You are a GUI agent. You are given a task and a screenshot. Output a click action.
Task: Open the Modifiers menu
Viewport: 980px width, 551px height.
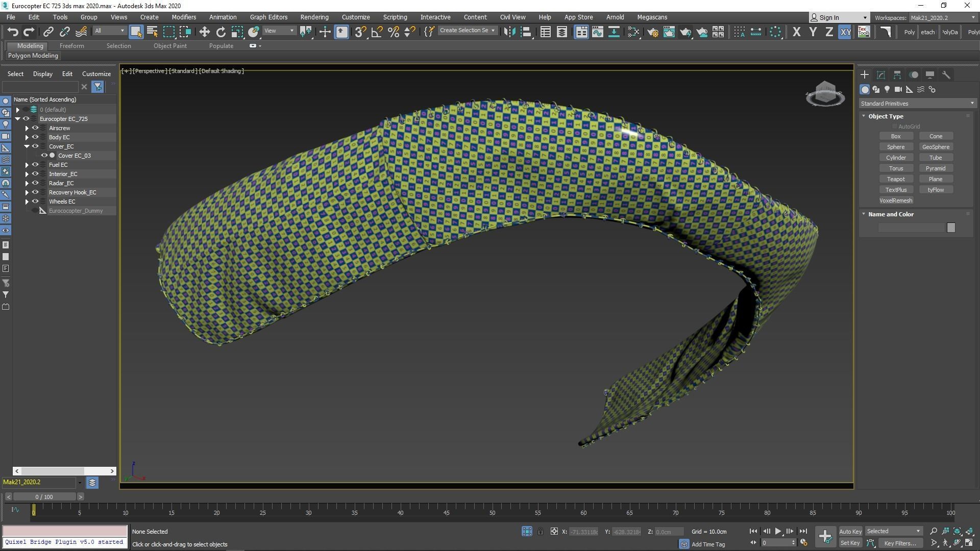(x=184, y=17)
